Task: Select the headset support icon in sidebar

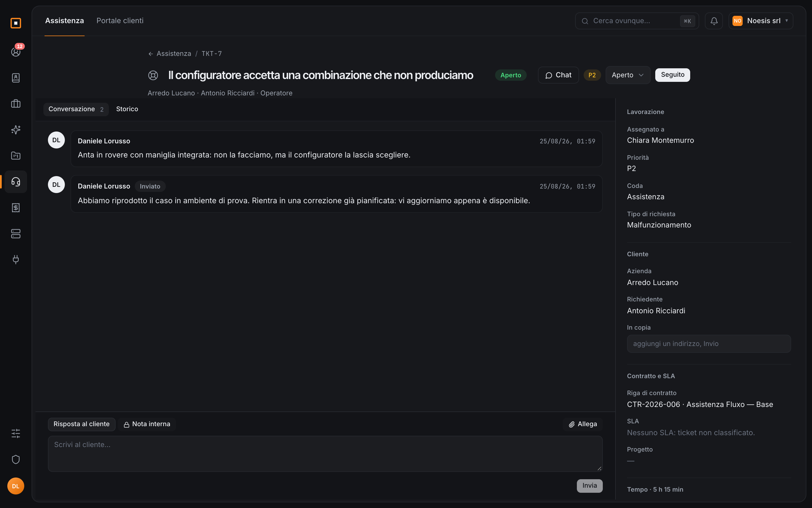Action: point(16,182)
